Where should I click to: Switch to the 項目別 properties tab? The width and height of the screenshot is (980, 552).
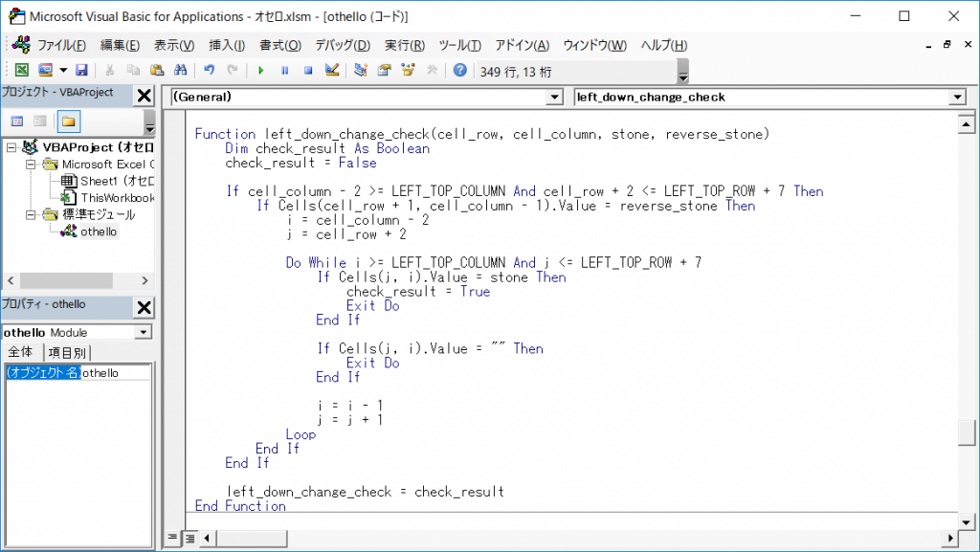click(67, 352)
